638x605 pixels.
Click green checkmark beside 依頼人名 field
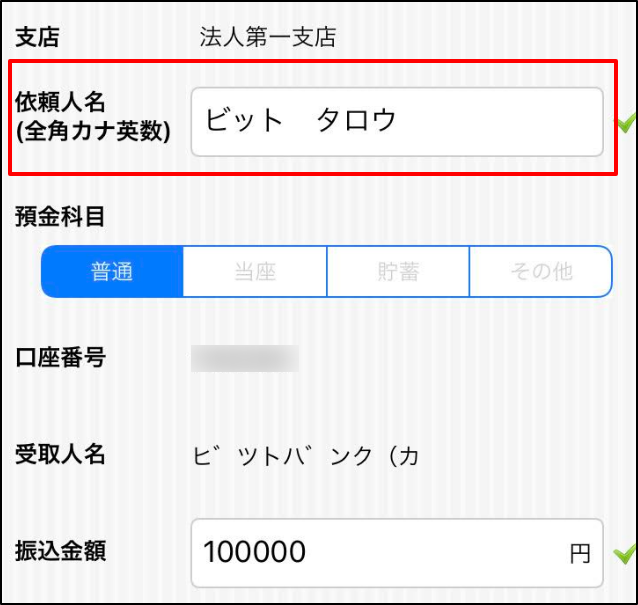tap(626, 122)
